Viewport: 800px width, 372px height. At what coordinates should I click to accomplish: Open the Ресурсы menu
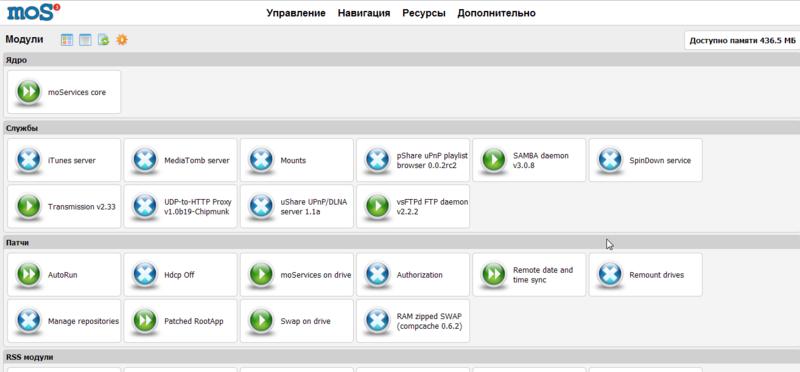click(423, 13)
